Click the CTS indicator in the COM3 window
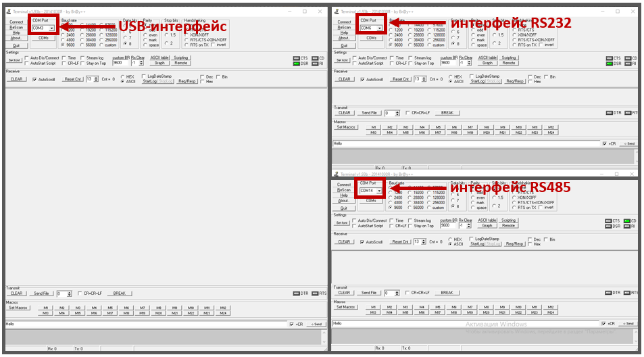644x357 pixels. 296,58
